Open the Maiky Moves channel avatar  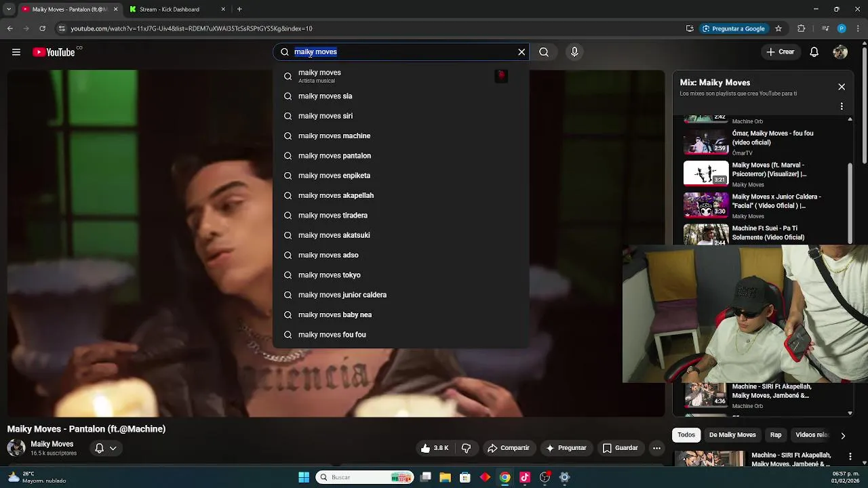click(16, 448)
